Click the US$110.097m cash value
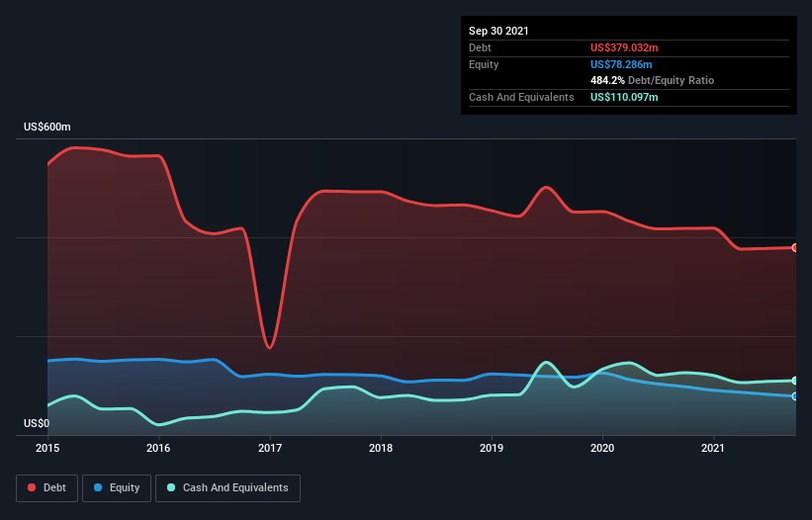The height and width of the screenshot is (520, 812). 624,97
